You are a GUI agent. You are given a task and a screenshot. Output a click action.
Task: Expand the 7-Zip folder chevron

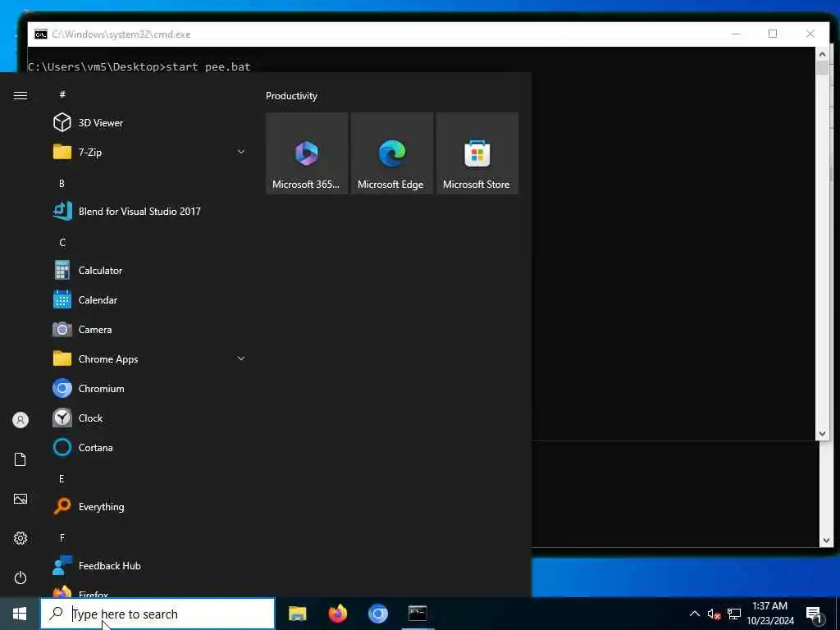click(241, 152)
